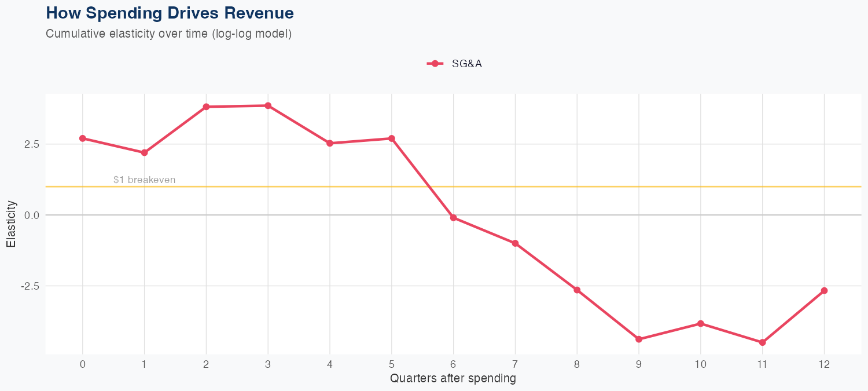This screenshot has height=391, width=868.
Task: Select the data point at quarter 1
Action: click(144, 152)
